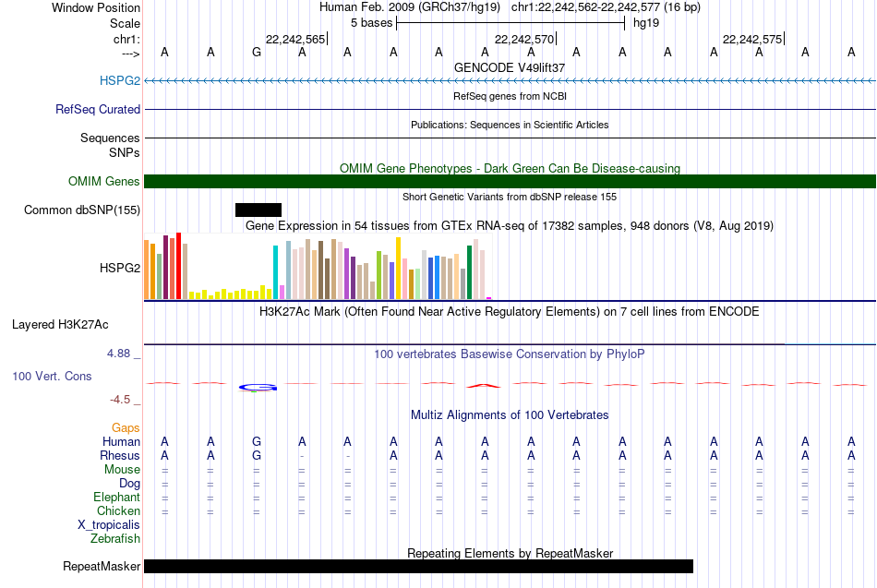Click the RepeatMasker black repeat element bar
This screenshot has height=588, width=877.
click(418, 566)
